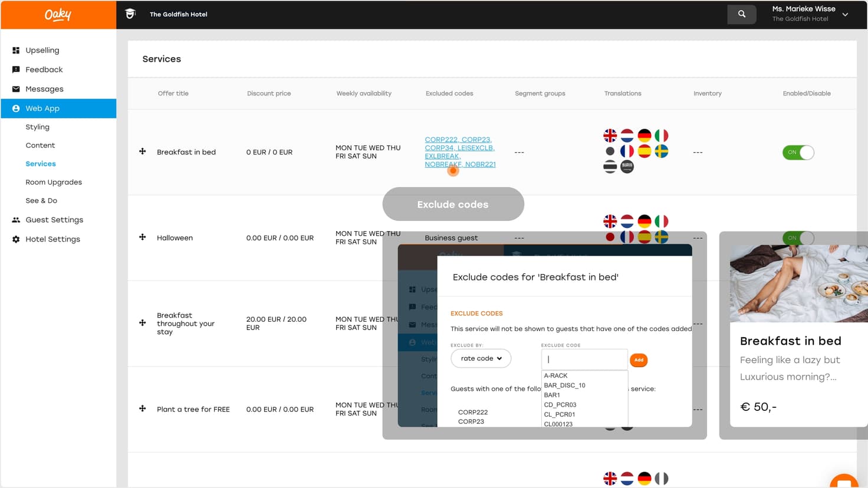The width and height of the screenshot is (868, 488).
Task: Click the German flag for Breakfast in bed
Action: (645, 136)
